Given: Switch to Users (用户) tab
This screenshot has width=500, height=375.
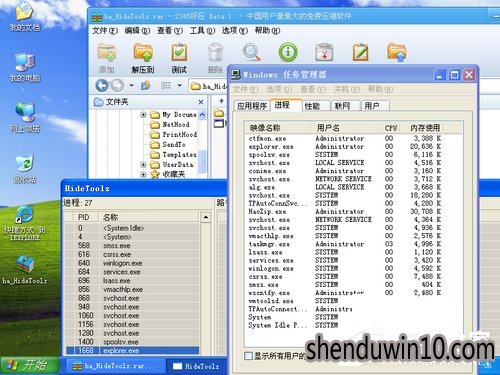Looking at the screenshot, I should pos(375,106).
